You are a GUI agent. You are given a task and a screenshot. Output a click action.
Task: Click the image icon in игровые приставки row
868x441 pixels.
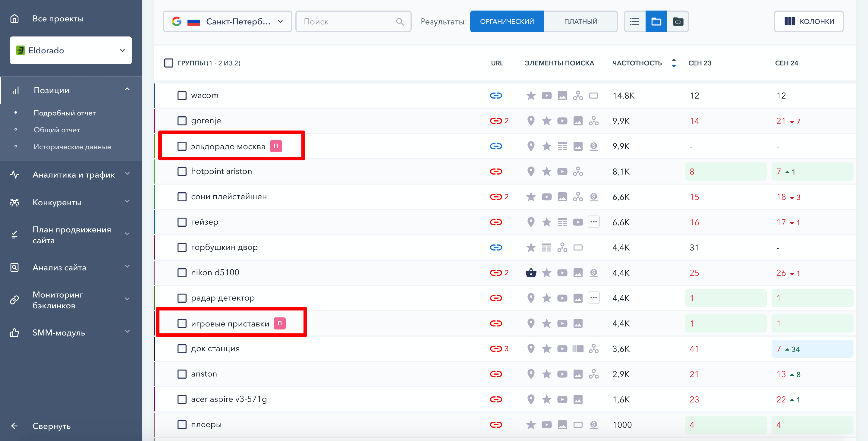click(x=578, y=323)
